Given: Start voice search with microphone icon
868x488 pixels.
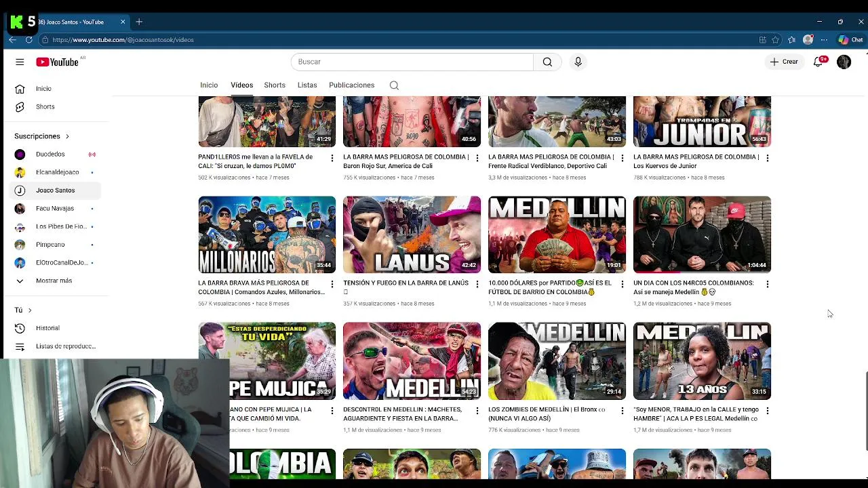Looking at the screenshot, I should [x=578, y=62].
